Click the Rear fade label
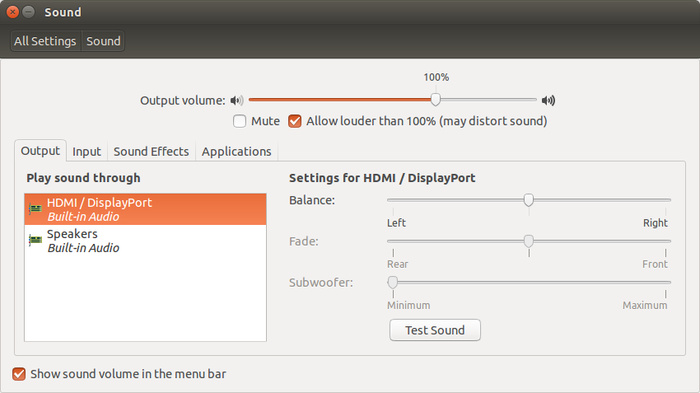Image resolution: width=700 pixels, height=393 pixels. click(397, 264)
